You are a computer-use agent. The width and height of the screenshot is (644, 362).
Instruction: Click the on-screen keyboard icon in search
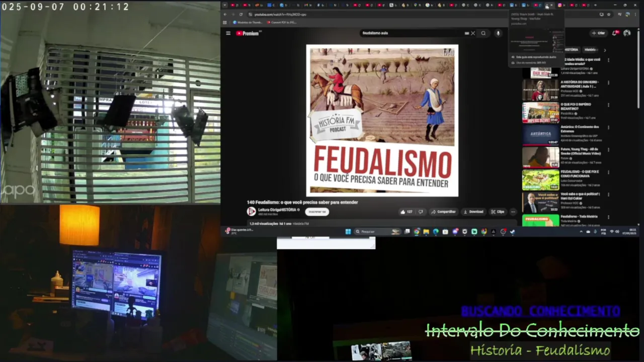pos(467,33)
